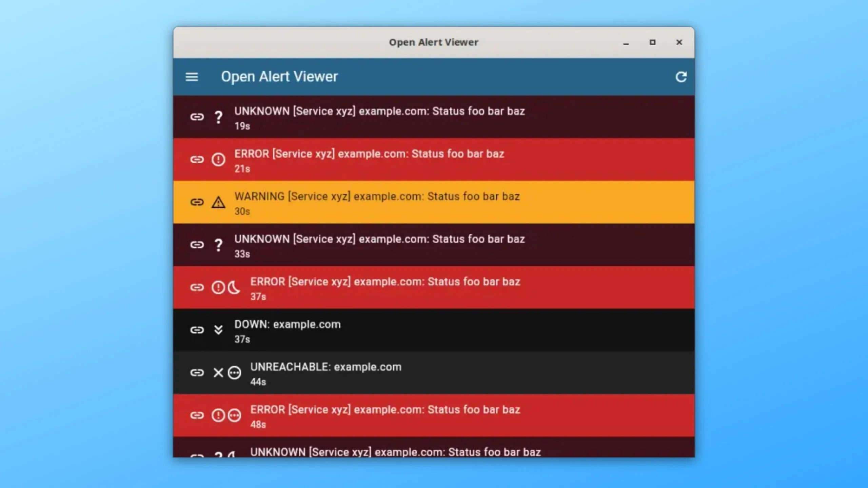Image resolution: width=868 pixels, height=488 pixels.
Task: Maximize the Open Alert Viewer window
Action: tap(652, 42)
